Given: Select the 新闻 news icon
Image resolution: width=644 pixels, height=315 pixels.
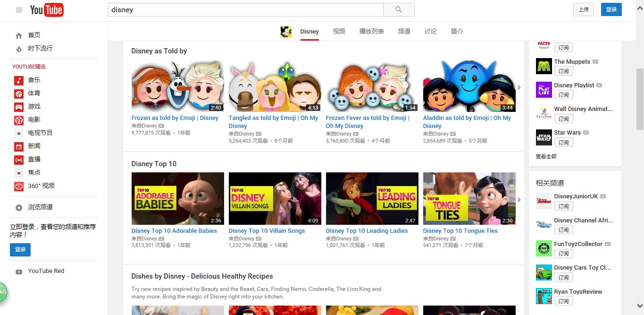Looking at the screenshot, I should (x=19, y=146).
